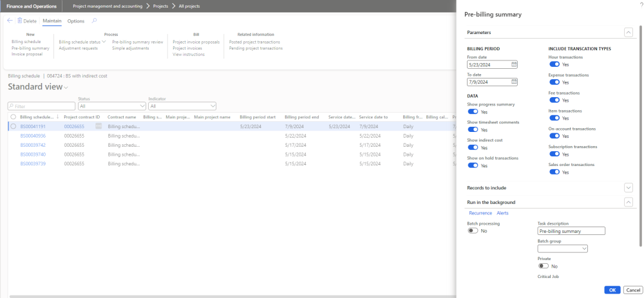
Task: Expand the Records to include section
Action: pyautogui.click(x=629, y=187)
